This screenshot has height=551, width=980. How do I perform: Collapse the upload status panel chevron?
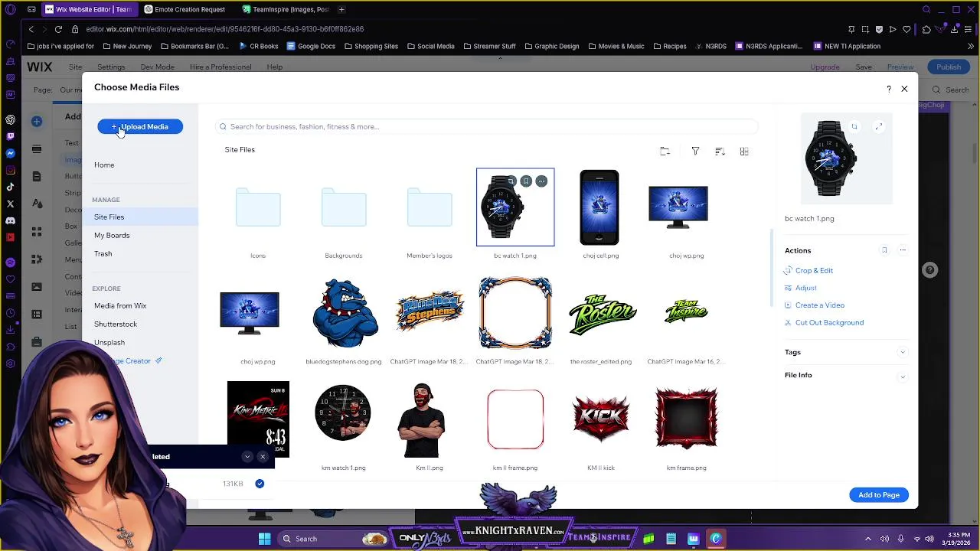[247, 457]
